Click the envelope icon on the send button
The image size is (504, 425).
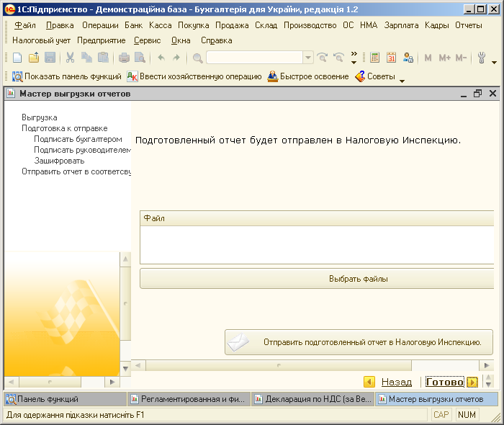pos(238,342)
